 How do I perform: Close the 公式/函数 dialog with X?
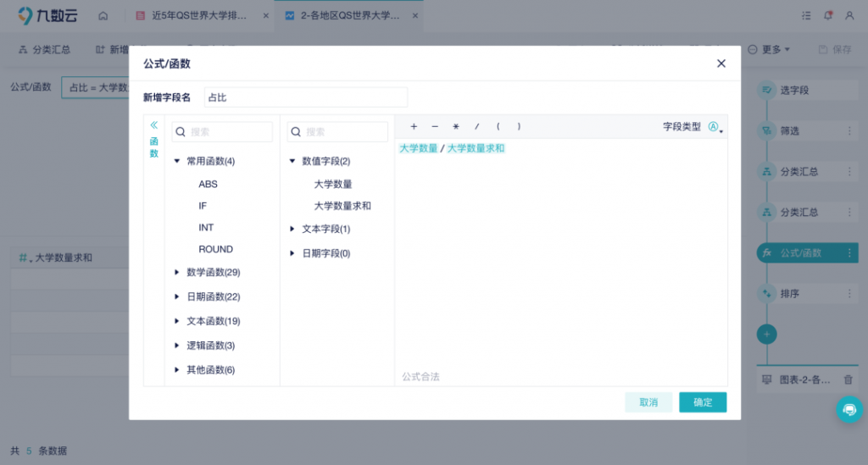pos(721,64)
